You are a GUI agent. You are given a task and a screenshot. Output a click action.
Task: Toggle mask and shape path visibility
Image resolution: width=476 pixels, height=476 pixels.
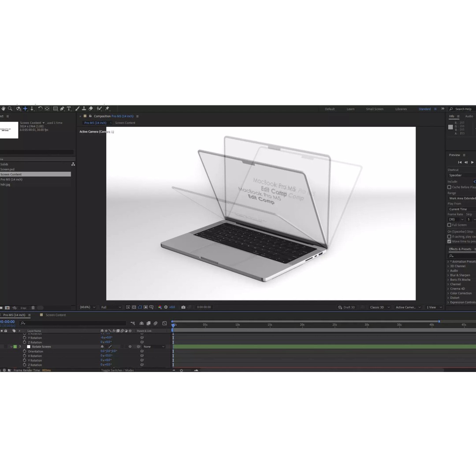tap(140, 307)
